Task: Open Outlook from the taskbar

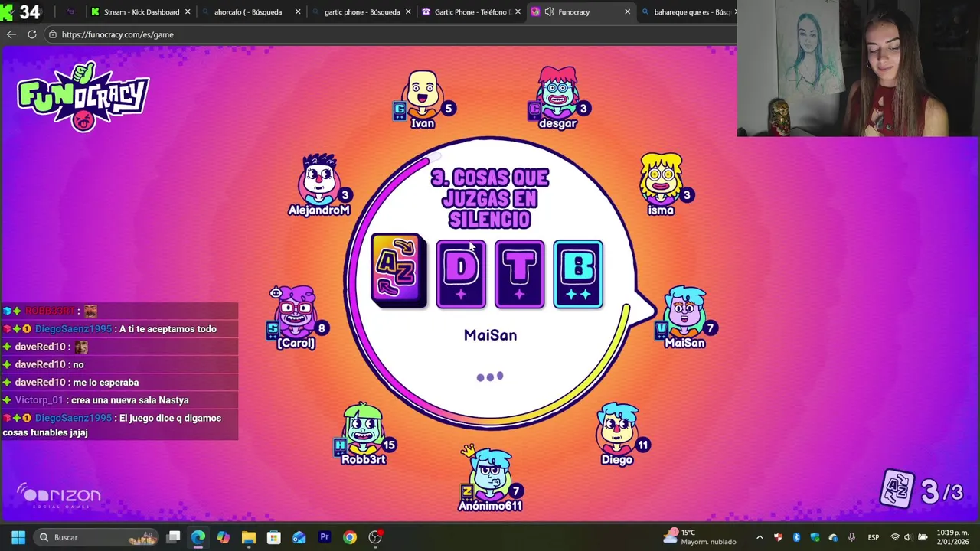Action: pos(299,537)
